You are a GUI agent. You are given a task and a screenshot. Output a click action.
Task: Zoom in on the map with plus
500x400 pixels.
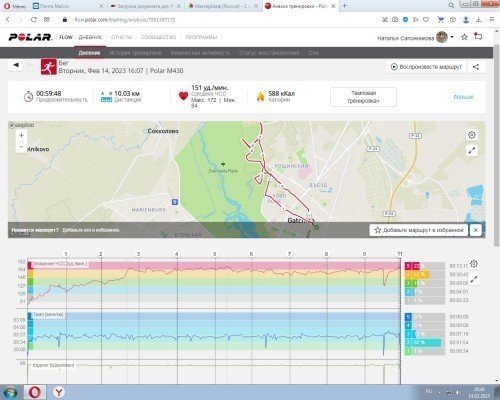click(x=21, y=135)
